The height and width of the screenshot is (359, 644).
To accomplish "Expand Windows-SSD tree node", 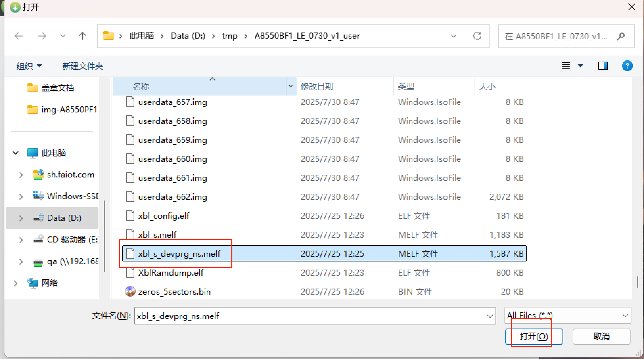I will coord(21,196).
